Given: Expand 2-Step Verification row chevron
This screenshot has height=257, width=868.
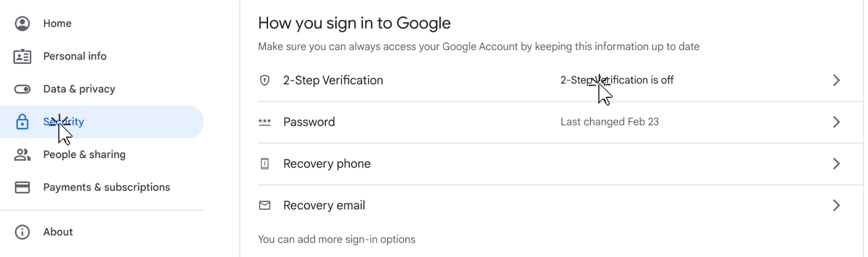Looking at the screenshot, I should pyautogui.click(x=836, y=80).
